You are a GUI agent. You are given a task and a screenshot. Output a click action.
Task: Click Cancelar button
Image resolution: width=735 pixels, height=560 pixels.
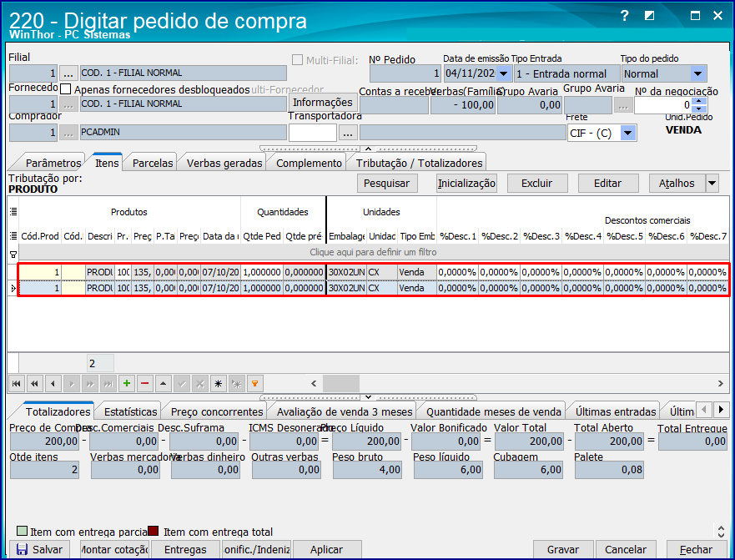(x=626, y=549)
